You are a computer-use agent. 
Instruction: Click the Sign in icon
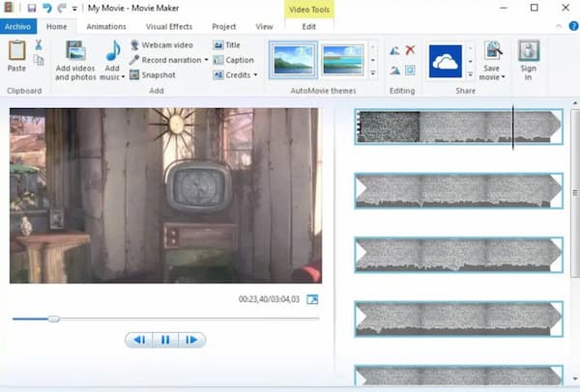(529, 50)
